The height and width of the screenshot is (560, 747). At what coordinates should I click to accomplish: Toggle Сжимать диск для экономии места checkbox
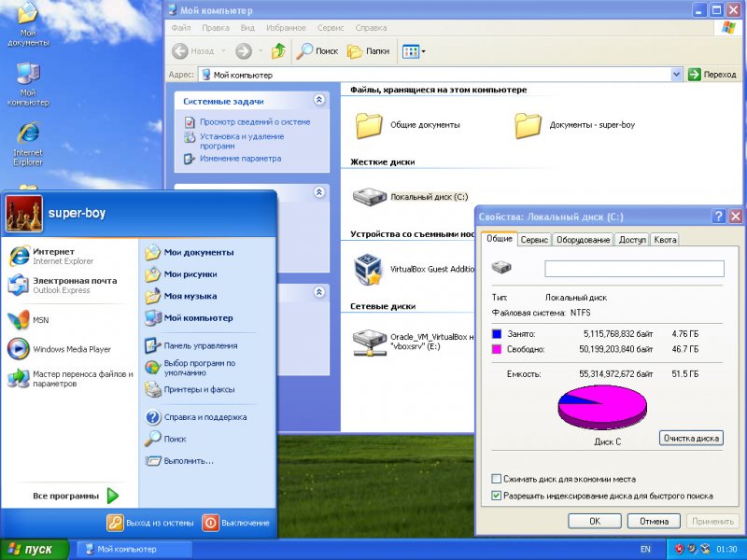coord(497,479)
